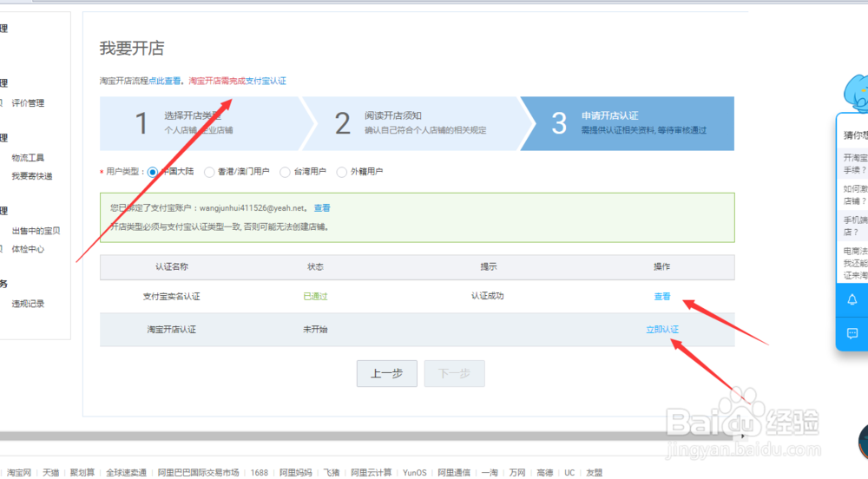Click step 1 选择开店类型
Image resolution: width=868 pixels, height=479 pixels.
(201, 123)
